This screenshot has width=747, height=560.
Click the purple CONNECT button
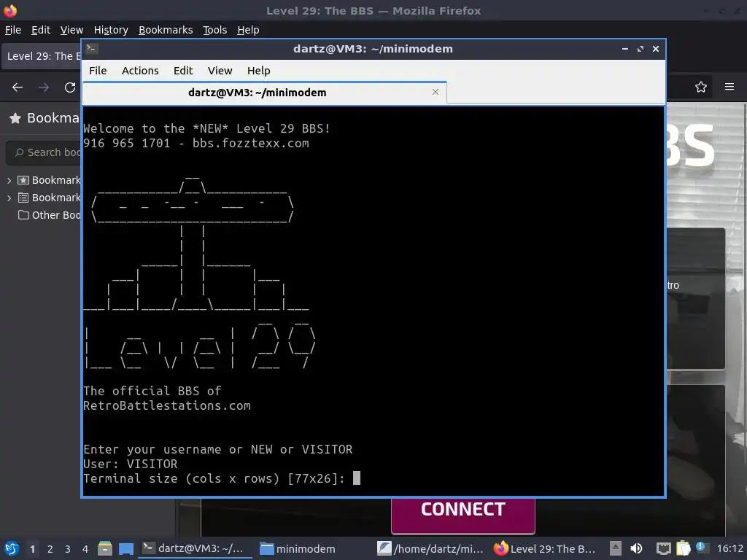[x=462, y=515]
